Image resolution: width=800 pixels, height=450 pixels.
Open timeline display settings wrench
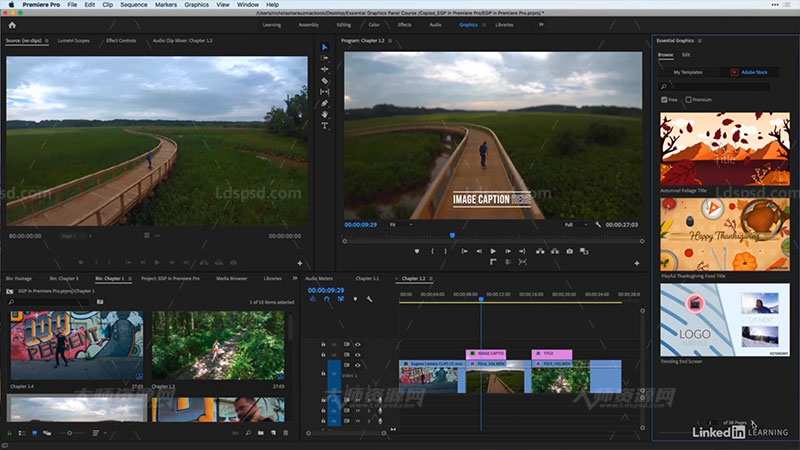pos(369,299)
